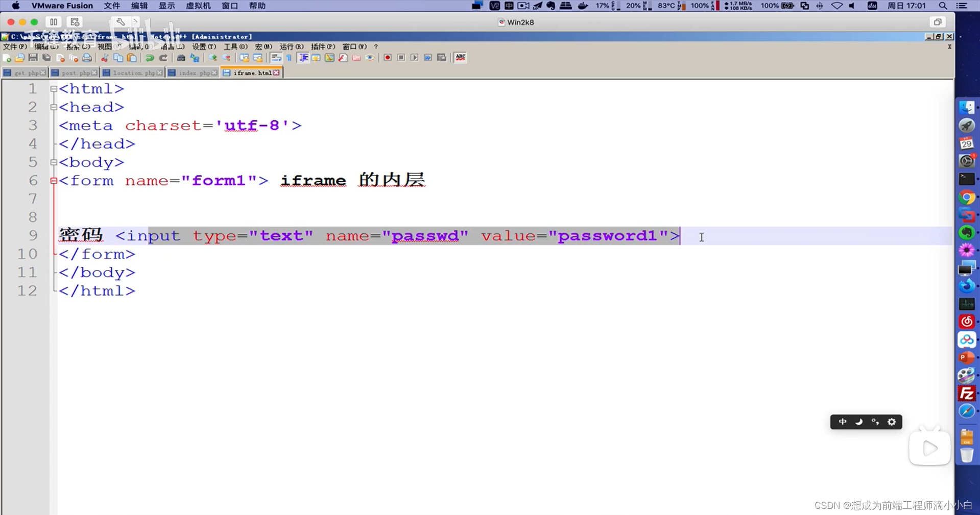
Task: Collapse the html fold marker on line 1
Action: point(54,89)
